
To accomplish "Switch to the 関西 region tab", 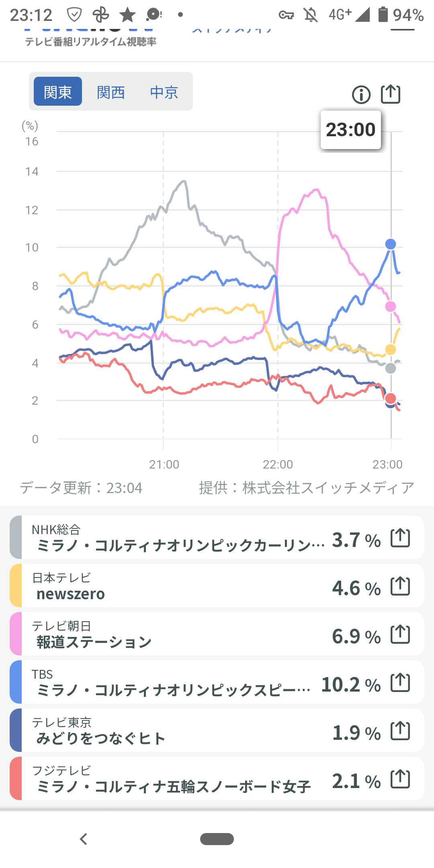I will click(x=111, y=92).
